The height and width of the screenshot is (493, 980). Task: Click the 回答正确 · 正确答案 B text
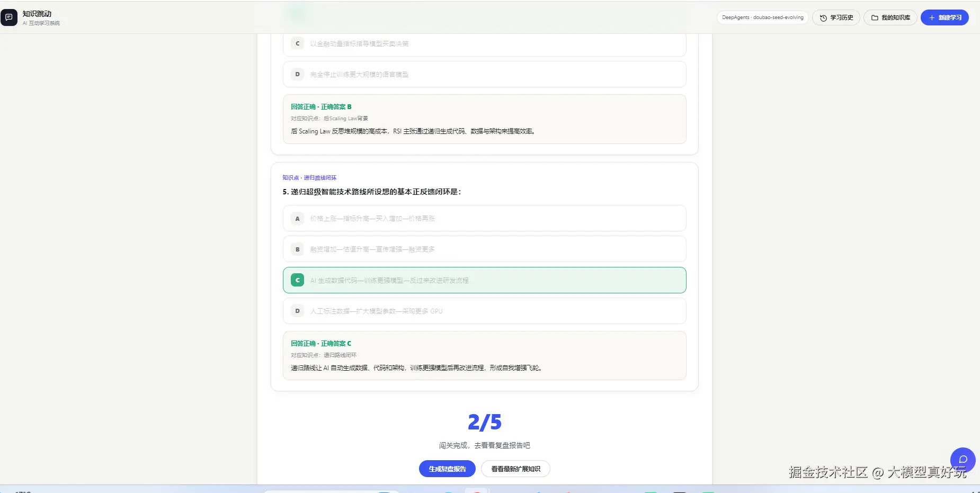pos(321,107)
